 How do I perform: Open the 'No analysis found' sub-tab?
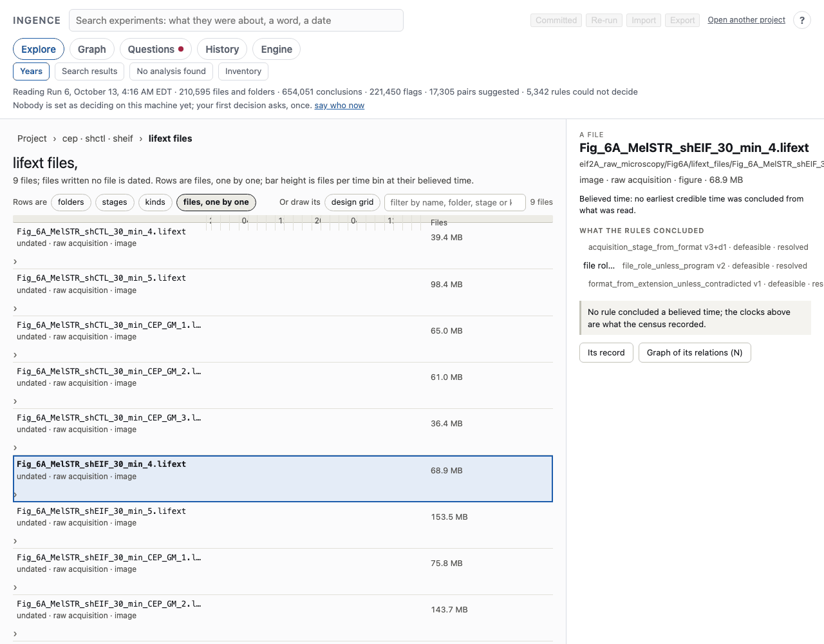[171, 71]
